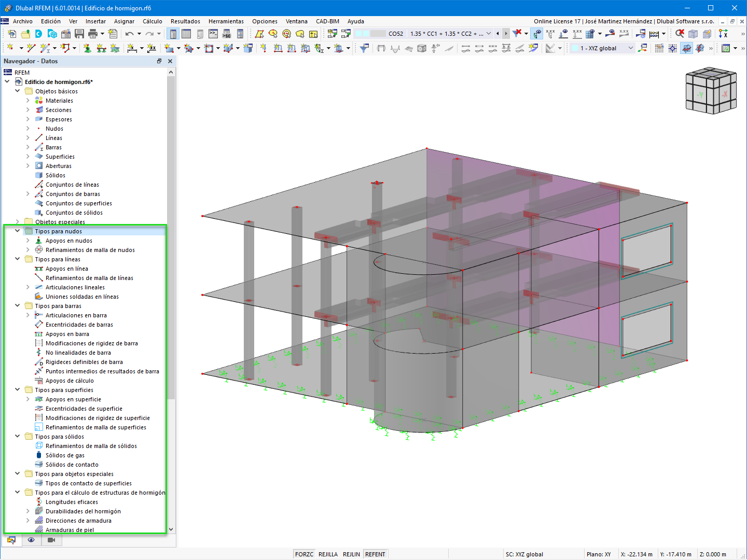Image resolution: width=747 pixels, height=560 pixels.
Task: Toggle the navigator panel toolbar button
Action: pos(173,34)
